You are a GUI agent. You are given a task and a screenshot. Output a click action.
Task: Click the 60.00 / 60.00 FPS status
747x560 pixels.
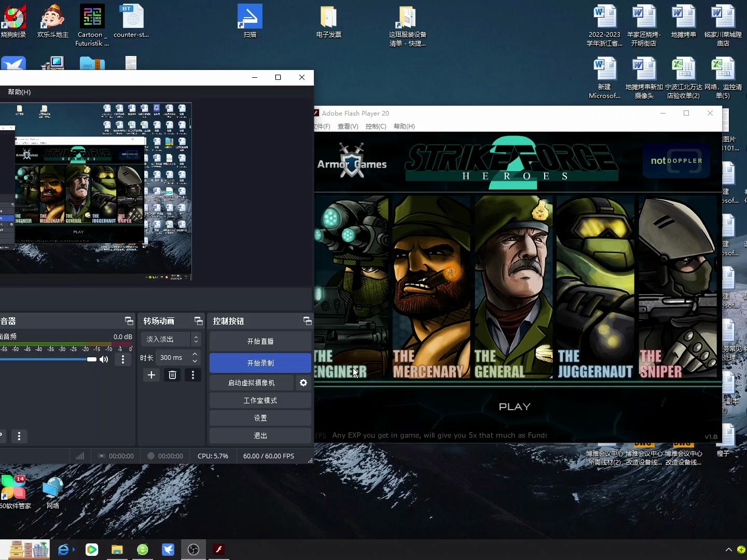point(269,456)
